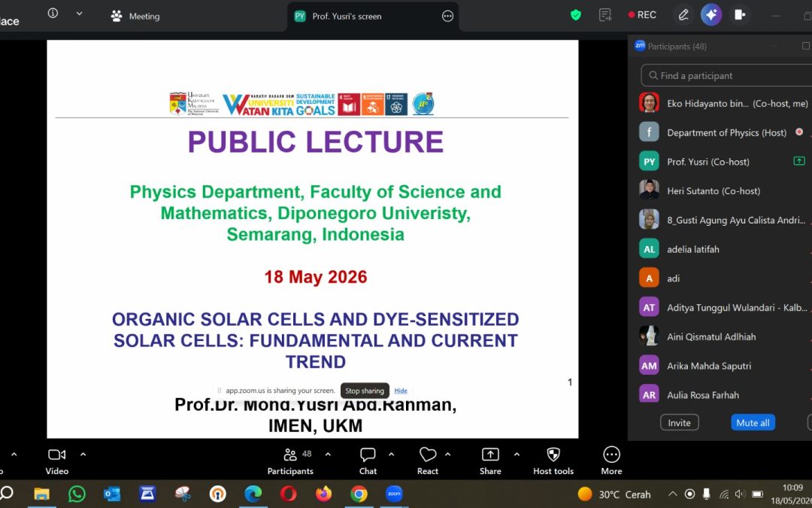Open the More options menu
Screen dimensions: 812x508
(611, 461)
